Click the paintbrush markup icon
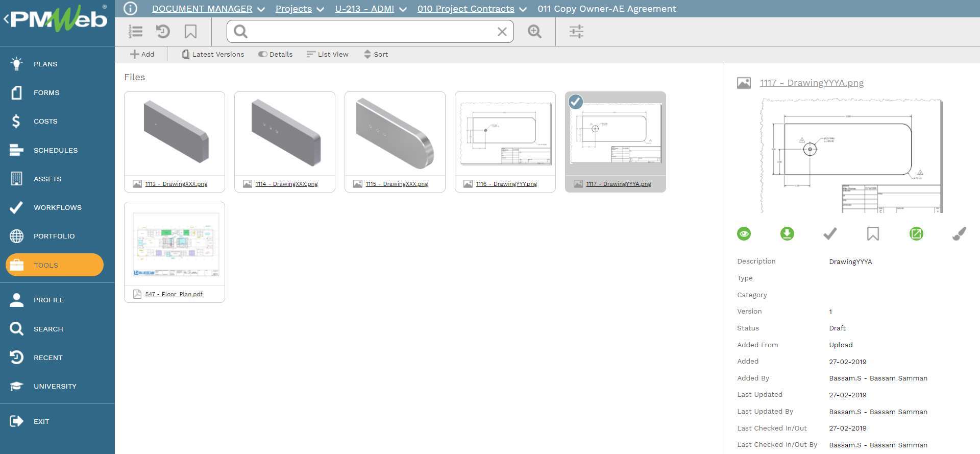980x454 pixels. 959,234
